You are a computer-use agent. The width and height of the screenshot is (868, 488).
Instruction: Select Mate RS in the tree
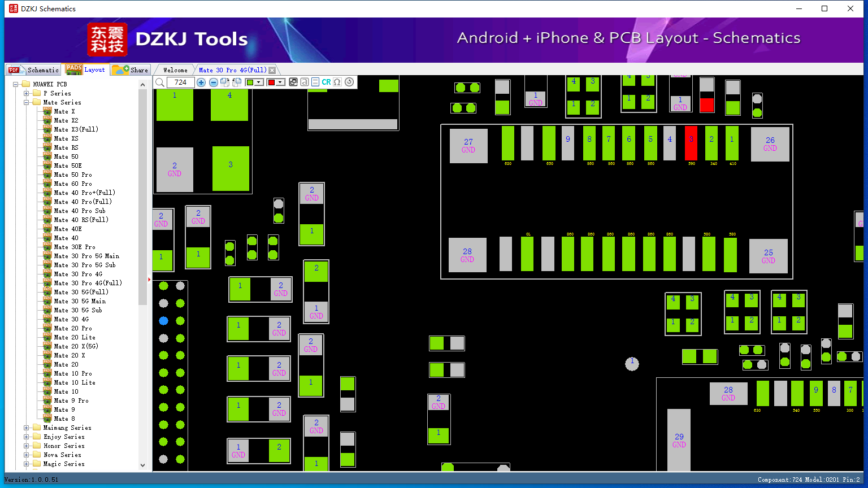[66, 147]
